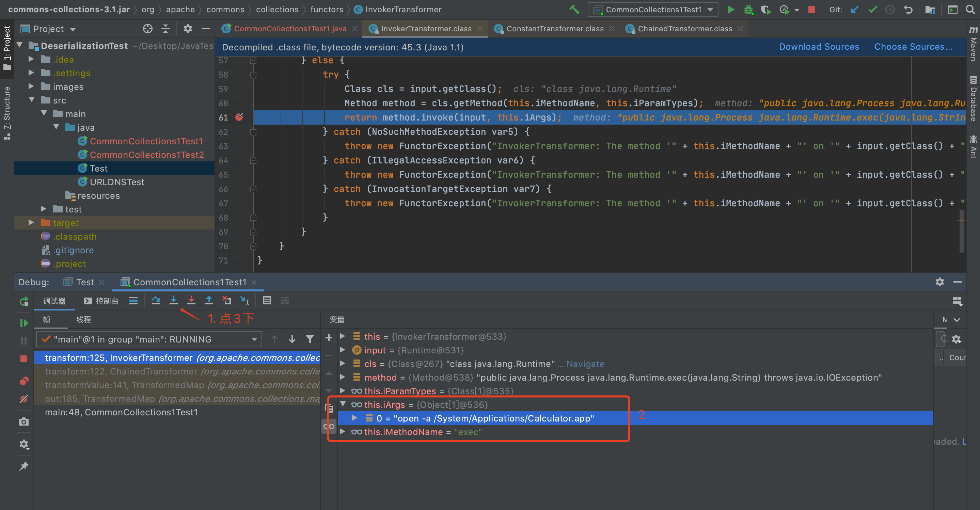
Task: Toggle pin tab icon in debug sidebar
Action: click(24, 466)
